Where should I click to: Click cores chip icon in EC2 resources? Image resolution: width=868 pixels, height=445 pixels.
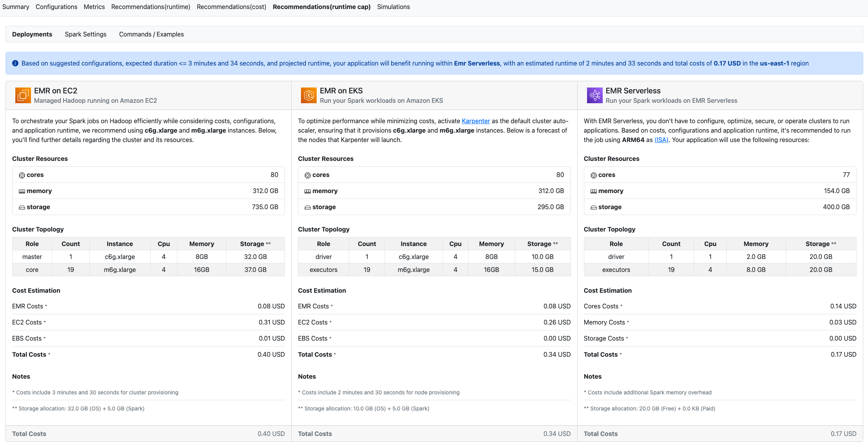coord(22,175)
